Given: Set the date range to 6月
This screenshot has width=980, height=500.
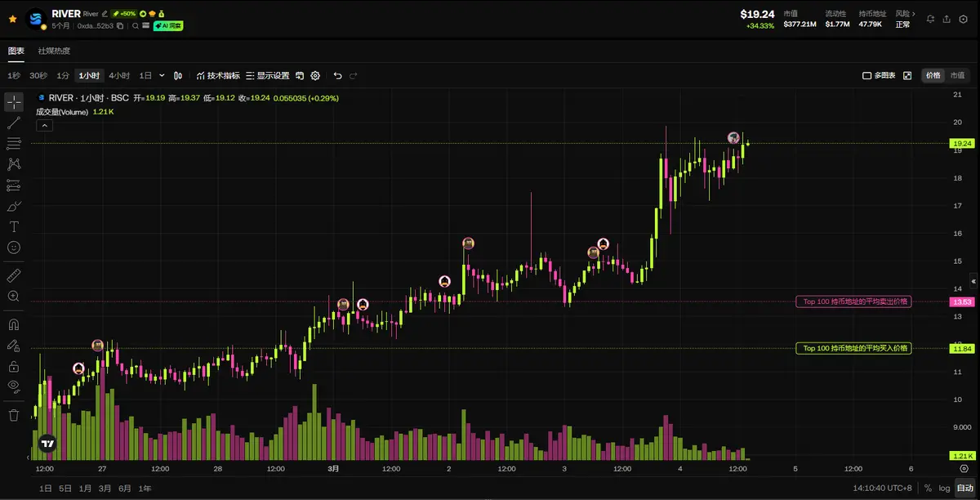Looking at the screenshot, I should pos(124,488).
